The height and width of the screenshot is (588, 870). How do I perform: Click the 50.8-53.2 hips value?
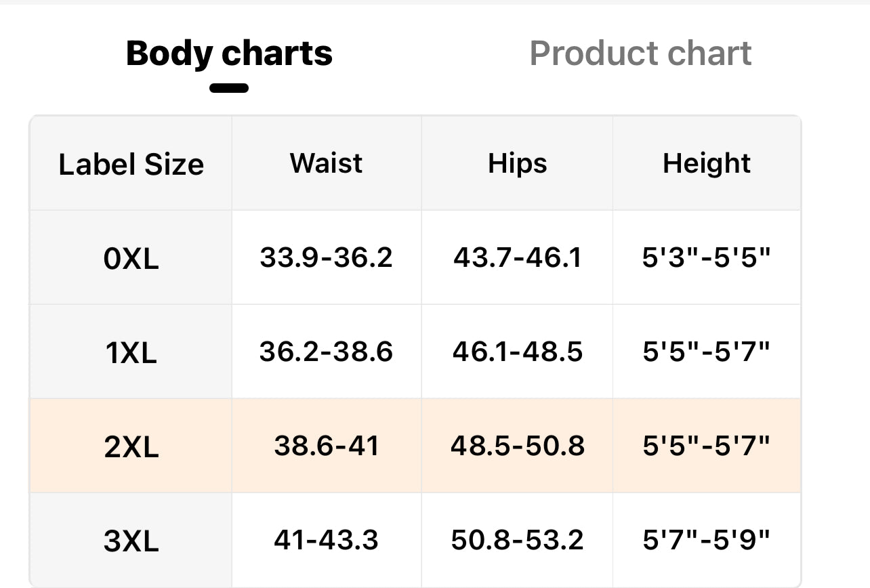pos(518,540)
